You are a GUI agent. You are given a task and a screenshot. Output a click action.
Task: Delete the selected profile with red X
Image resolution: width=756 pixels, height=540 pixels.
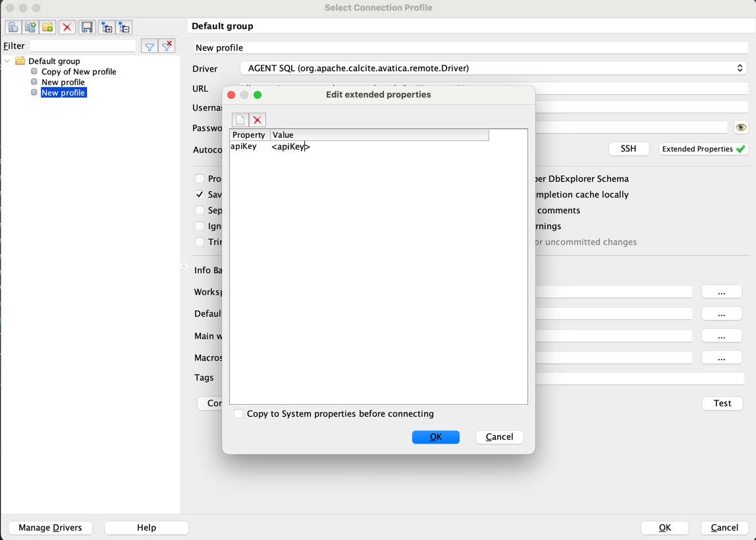[67, 28]
